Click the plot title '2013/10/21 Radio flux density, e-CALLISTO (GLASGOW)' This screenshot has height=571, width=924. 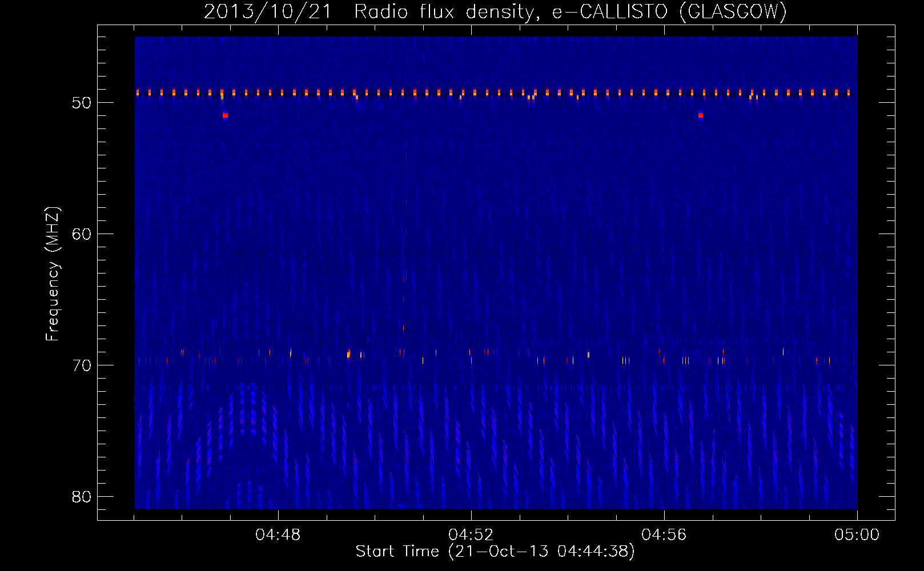pos(495,11)
